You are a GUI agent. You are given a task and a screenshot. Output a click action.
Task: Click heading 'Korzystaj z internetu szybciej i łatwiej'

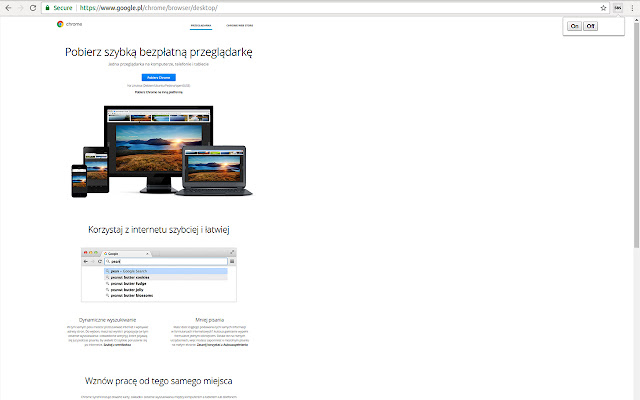pos(159,230)
